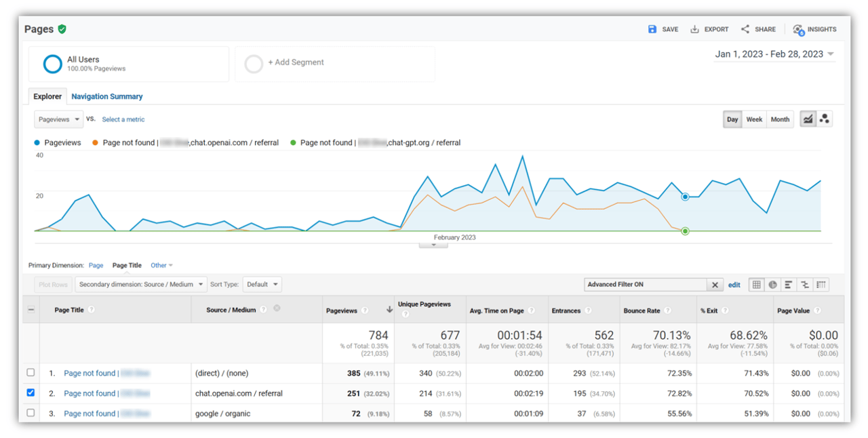Open the Sort Type dropdown

point(262,284)
